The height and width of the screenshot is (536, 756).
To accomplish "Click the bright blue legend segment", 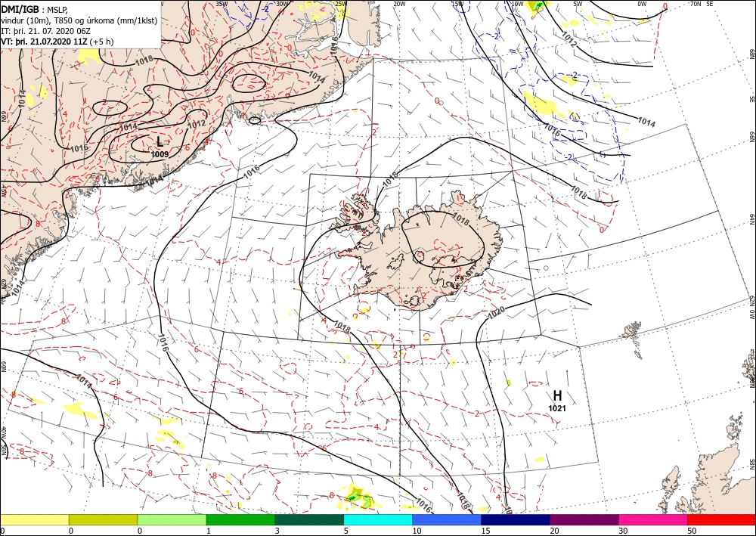I will point(447,519).
